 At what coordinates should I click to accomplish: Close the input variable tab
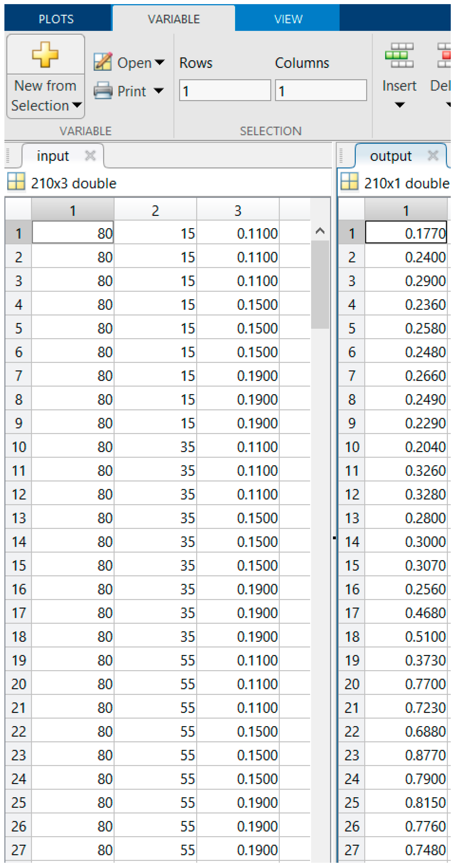point(90,156)
